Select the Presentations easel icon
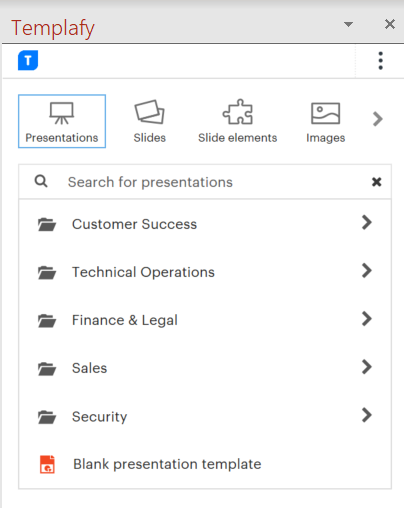Screen dimensions: 404x508 [62, 113]
